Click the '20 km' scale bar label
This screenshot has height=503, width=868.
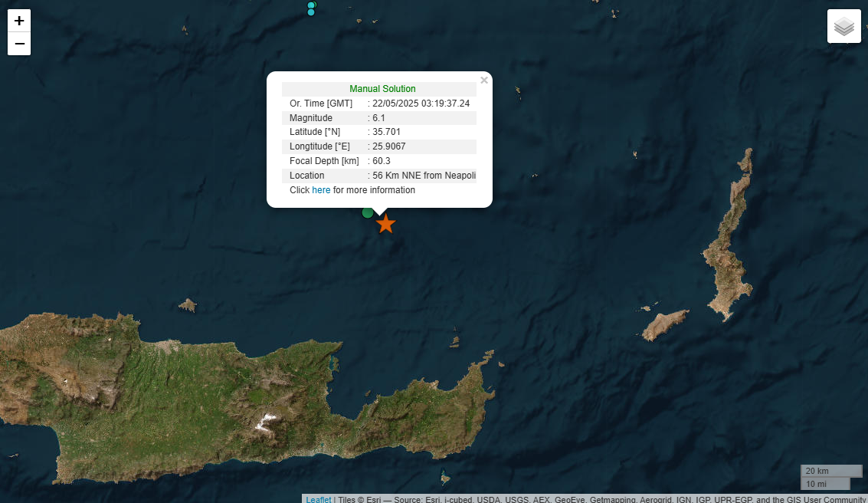click(x=817, y=471)
